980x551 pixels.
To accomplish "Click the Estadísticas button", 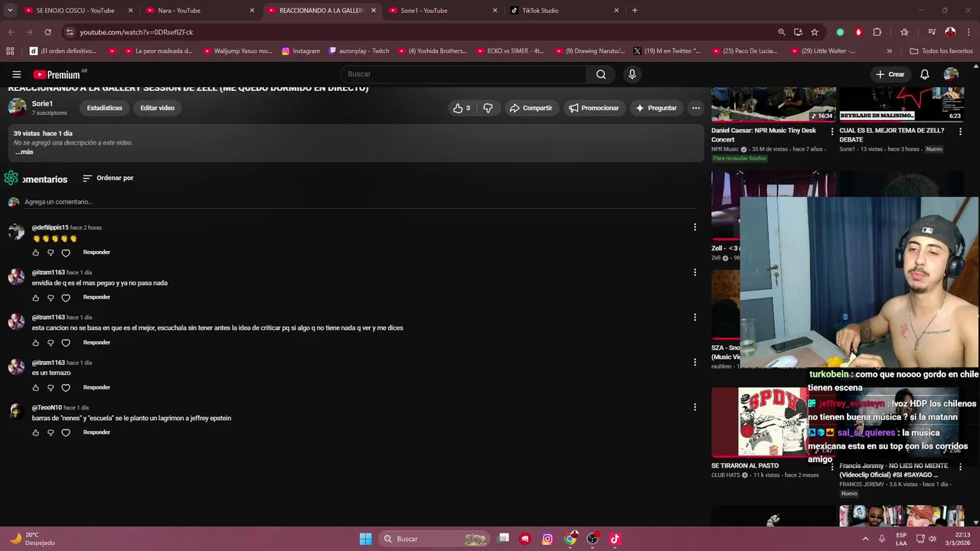I will click(104, 108).
